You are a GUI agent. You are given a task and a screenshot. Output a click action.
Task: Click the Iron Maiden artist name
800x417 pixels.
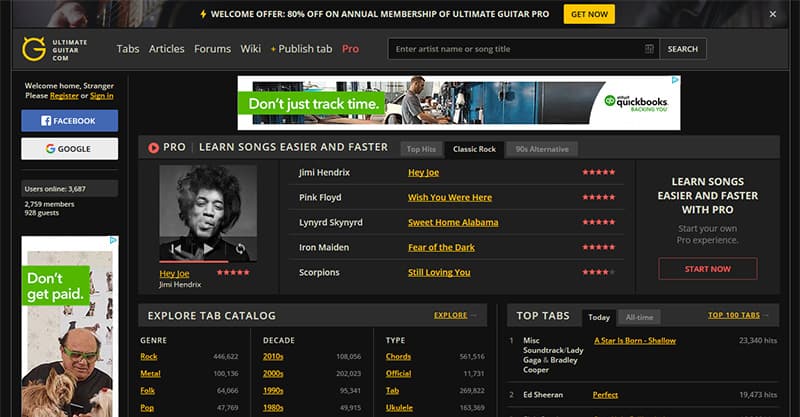tap(324, 248)
